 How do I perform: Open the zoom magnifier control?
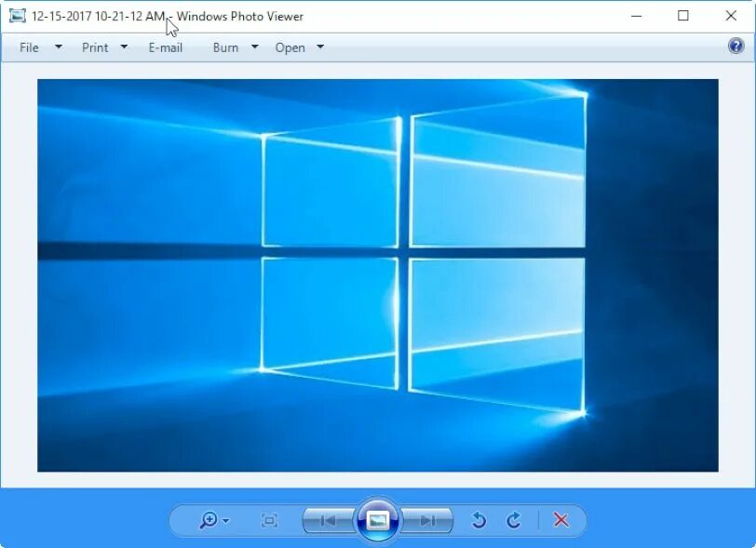click(x=209, y=520)
